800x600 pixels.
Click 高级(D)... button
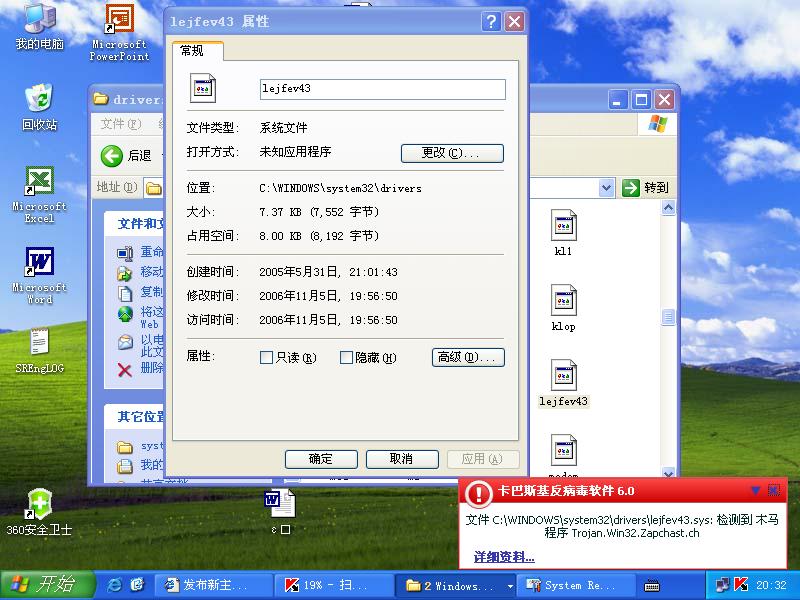468,357
